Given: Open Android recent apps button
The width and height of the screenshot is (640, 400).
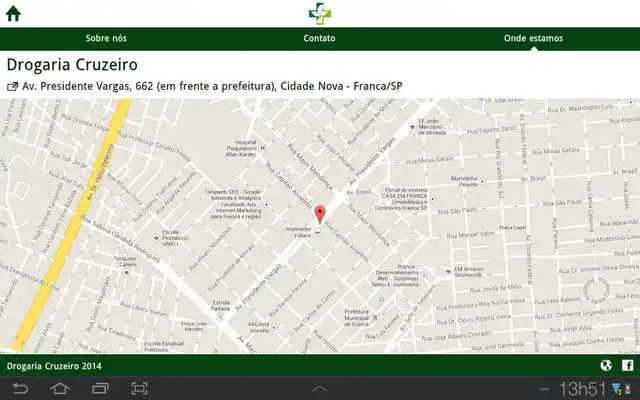Looking at the screenshot, I should pos(100,388).
